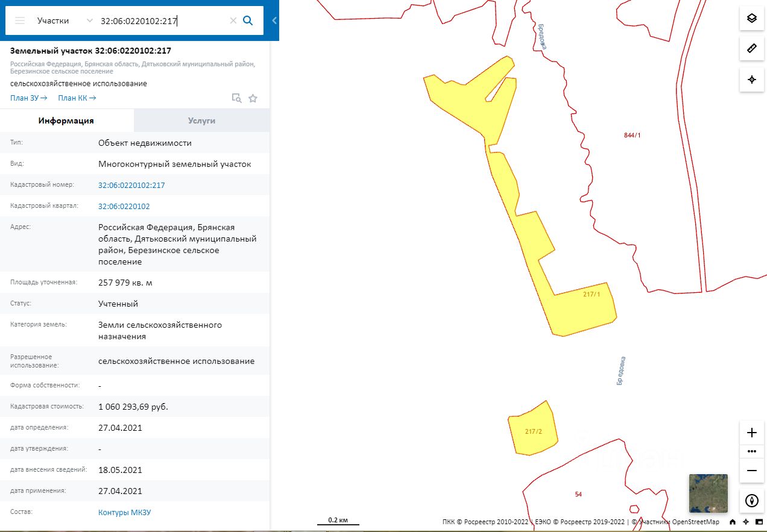
Task: Click the status value Учтенный
Action: [x=118, y=304]
